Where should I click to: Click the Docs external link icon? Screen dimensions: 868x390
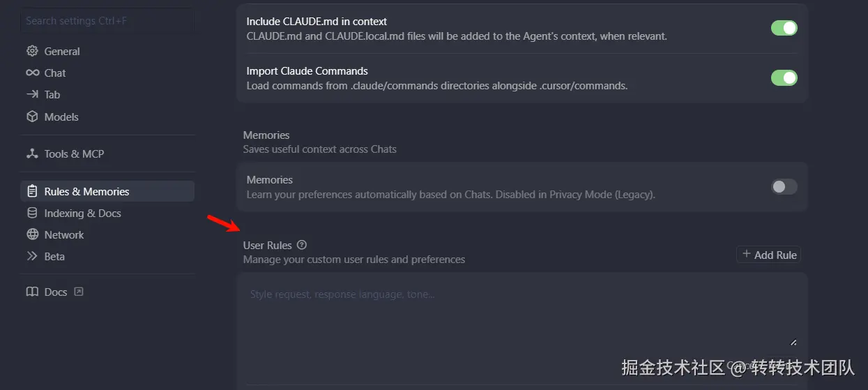pos(79,292)
